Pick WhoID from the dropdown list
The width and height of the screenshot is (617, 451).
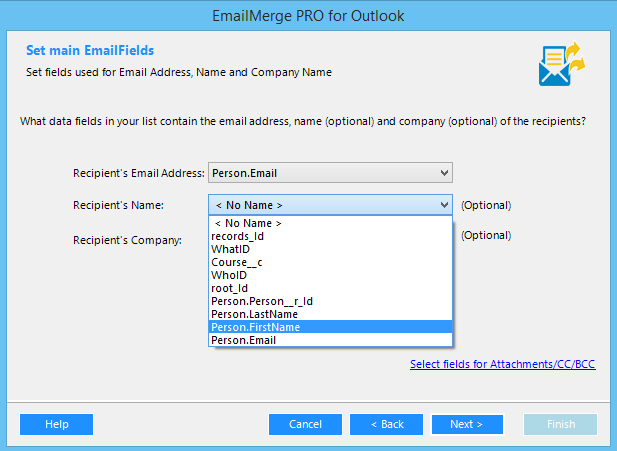[330, 275]
